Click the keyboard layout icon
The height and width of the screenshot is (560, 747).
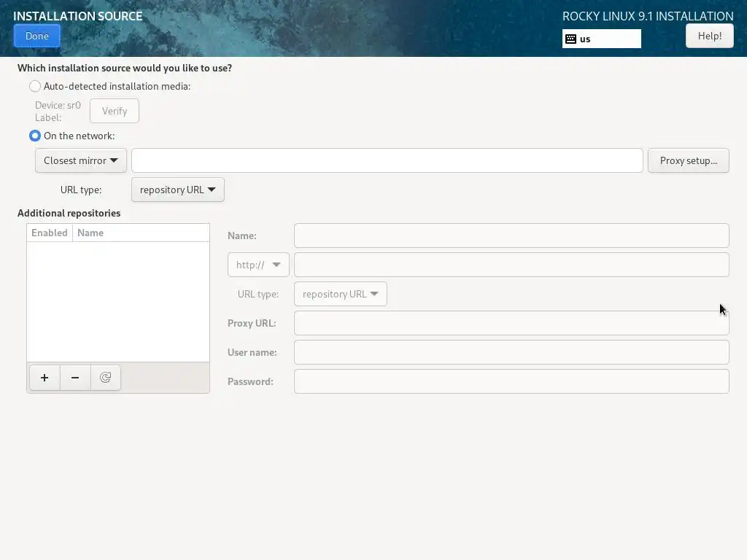[570, 39]
